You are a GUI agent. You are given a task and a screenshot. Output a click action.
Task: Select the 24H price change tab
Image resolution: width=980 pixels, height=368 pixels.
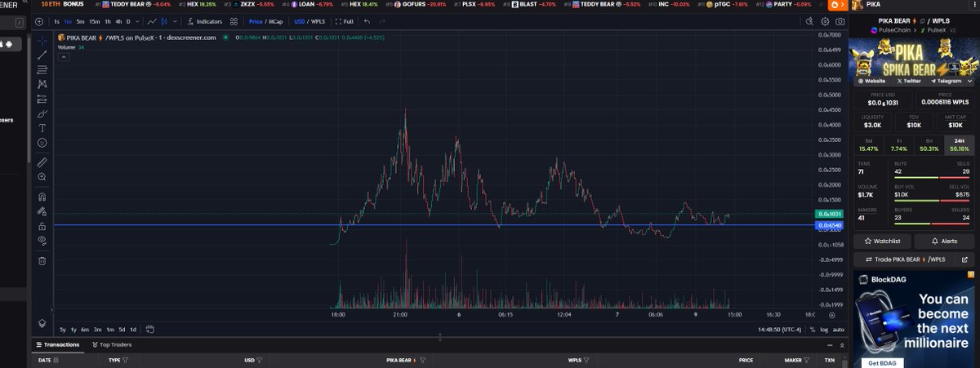coord(959,145)
